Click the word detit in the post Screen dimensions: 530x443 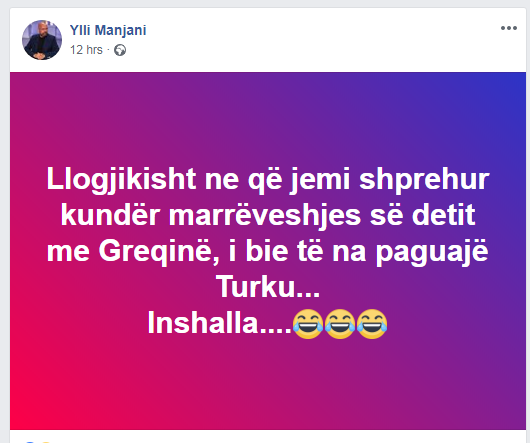pos(443,216)
